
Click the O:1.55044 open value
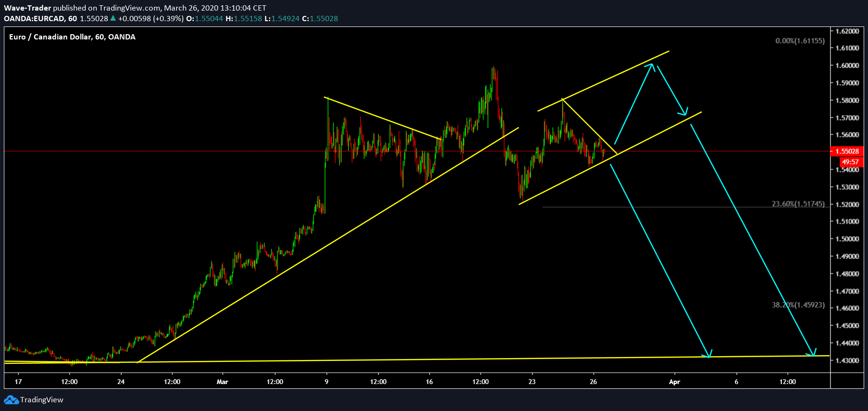click(204, 18)
